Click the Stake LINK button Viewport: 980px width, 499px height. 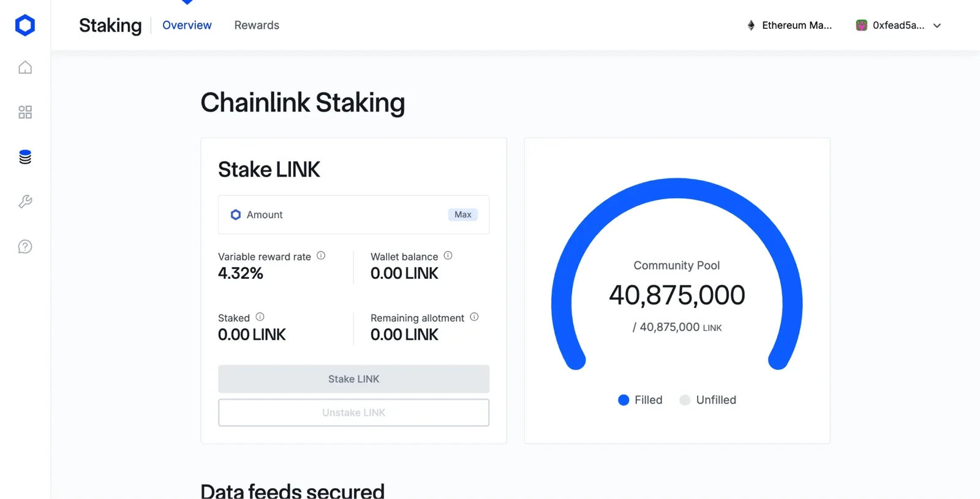click(x=354, y=379)
